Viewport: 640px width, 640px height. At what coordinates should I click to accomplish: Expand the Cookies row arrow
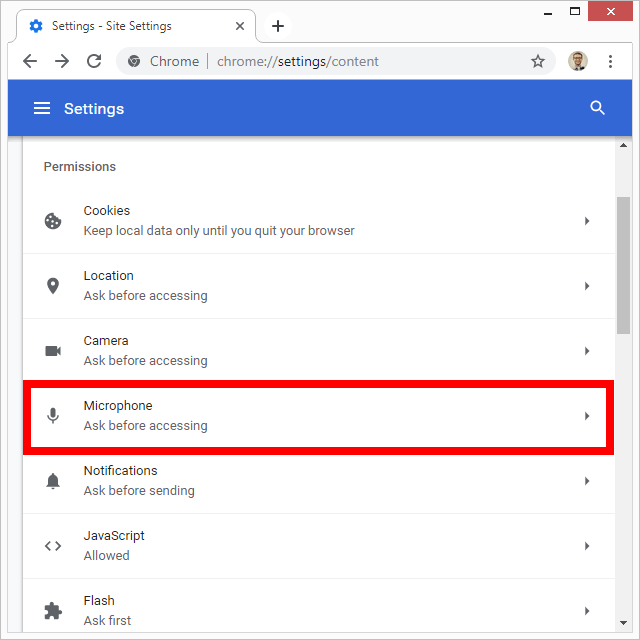pyautogui.click(x=587, y=221)
